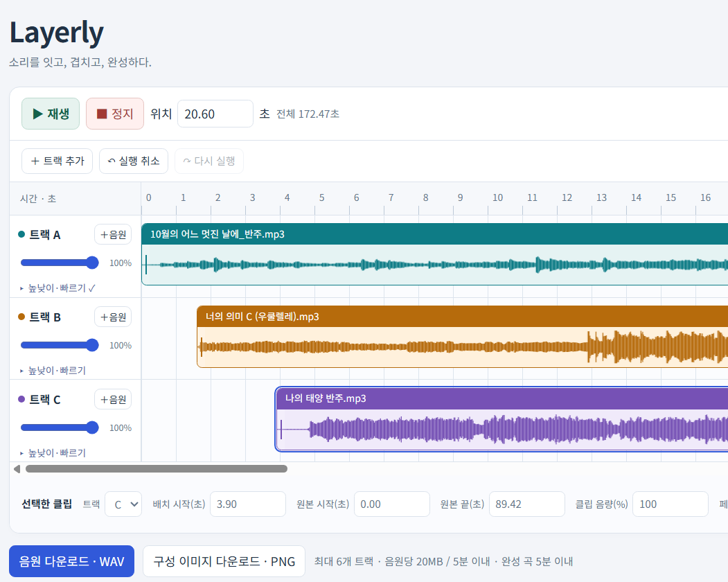This screenshot has width=728, height=582.
Task: Click the 선택한 클립 label
Action: tap(47, 504)
